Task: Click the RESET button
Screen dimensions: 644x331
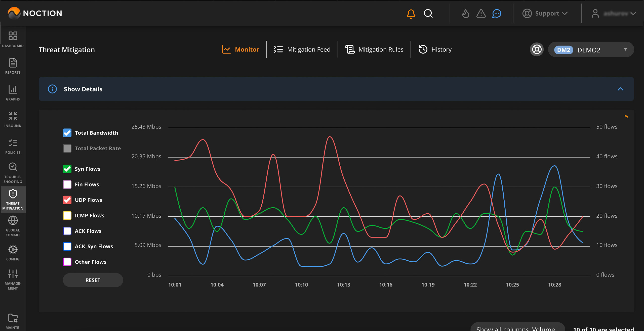Action: 93,280
